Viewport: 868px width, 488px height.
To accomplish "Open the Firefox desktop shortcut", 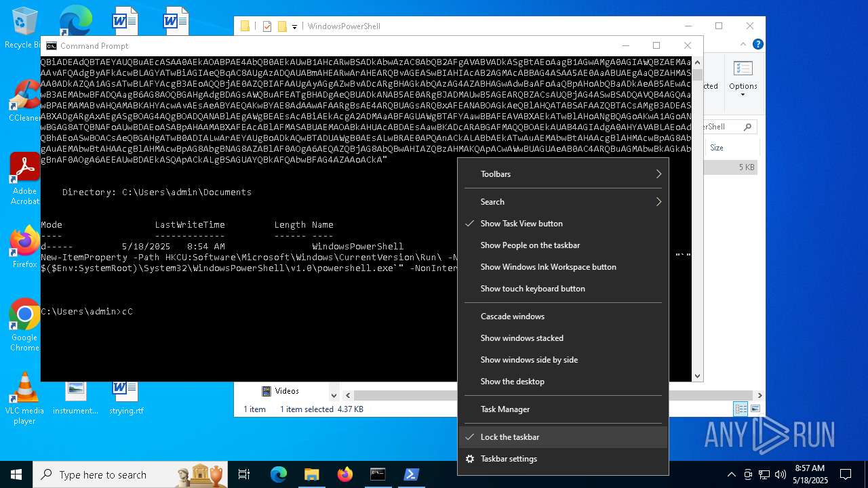I will coord(24,247).
